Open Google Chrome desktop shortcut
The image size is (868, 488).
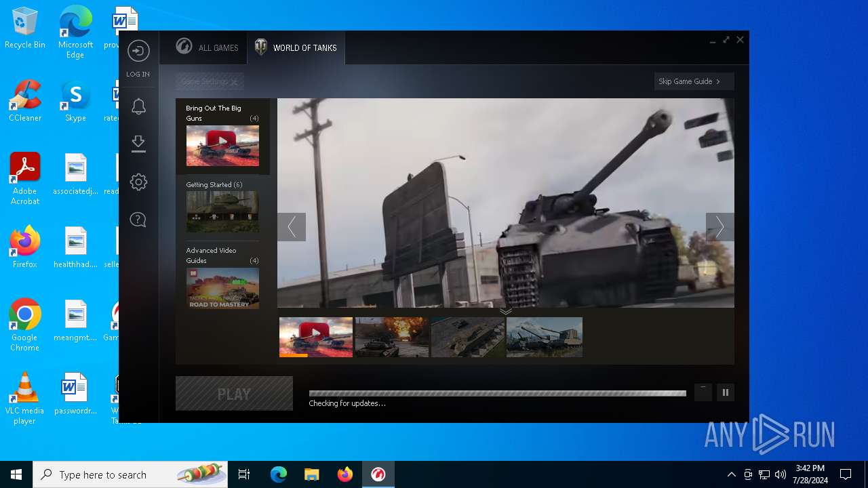pyautogui.click(x=25, y=325)
